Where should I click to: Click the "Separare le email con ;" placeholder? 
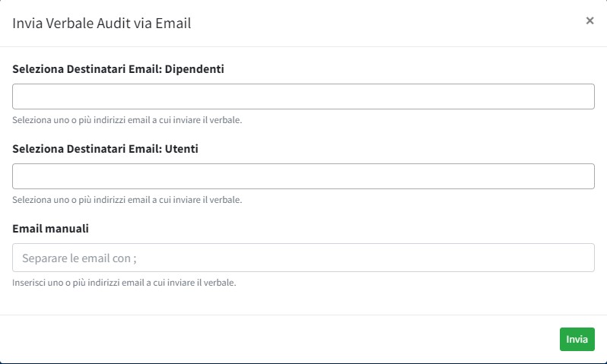(x=79, y=258)
